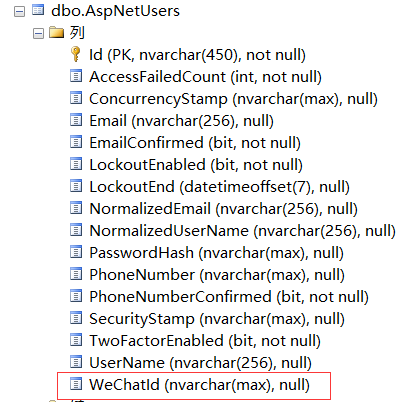Collapse the 列 columns folder

pos(38,33)
